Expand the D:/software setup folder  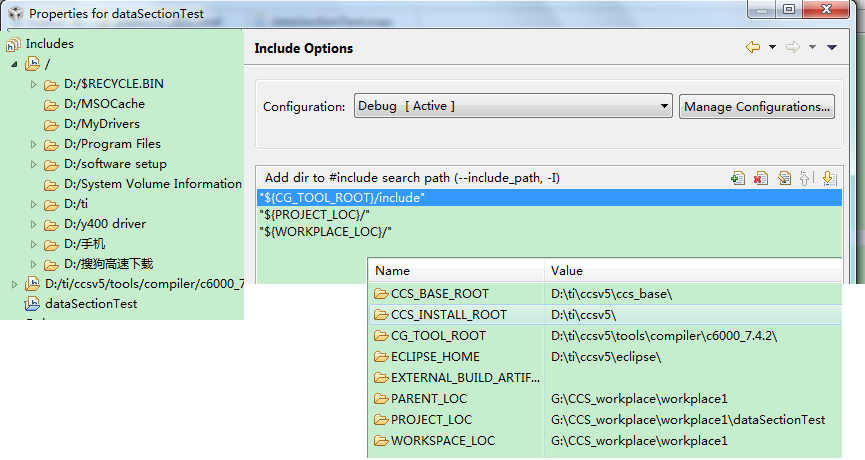click(x=33, y=164)
